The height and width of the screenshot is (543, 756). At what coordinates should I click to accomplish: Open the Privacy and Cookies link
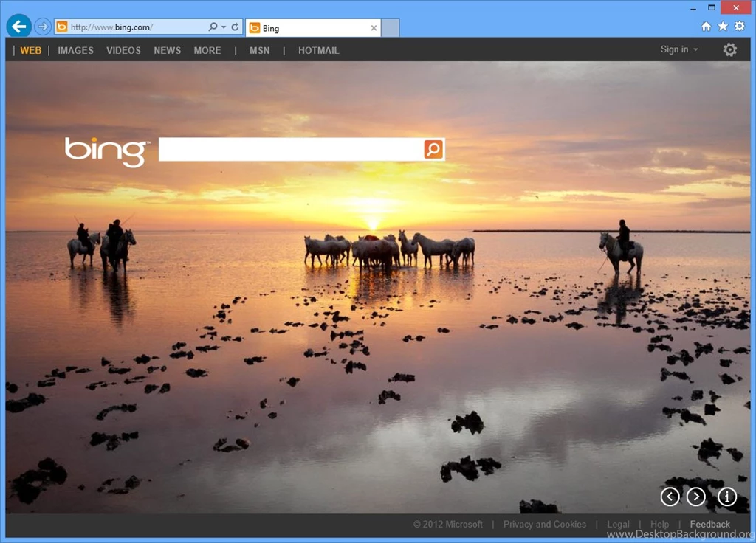click(x=545, y=524)
